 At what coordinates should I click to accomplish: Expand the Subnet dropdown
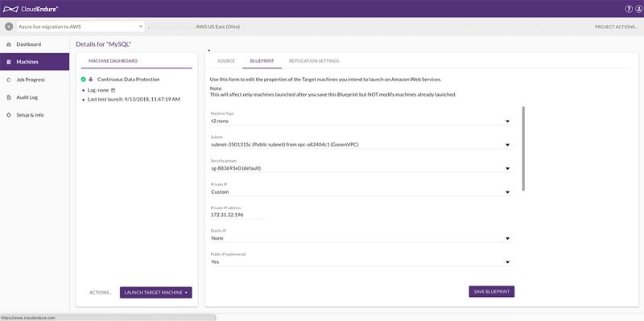coord(360,145)
